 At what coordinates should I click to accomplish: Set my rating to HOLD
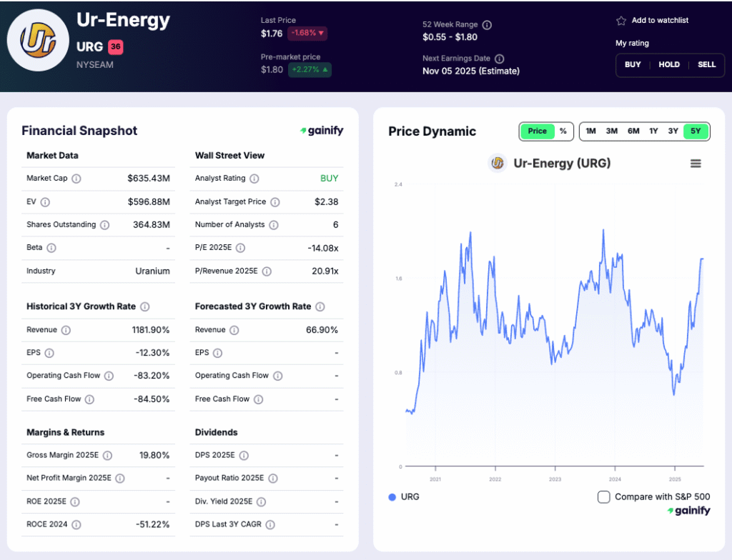pyautogui.click(x=669, y=65)
